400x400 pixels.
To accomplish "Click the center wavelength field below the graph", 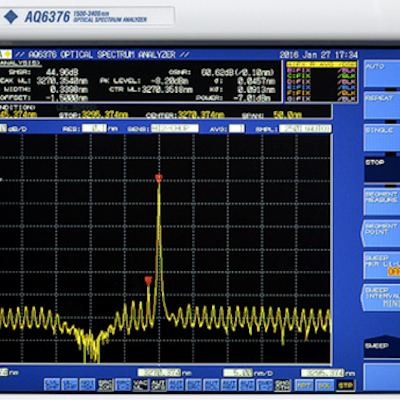I will pyautogui.click(x=159, y=372).
